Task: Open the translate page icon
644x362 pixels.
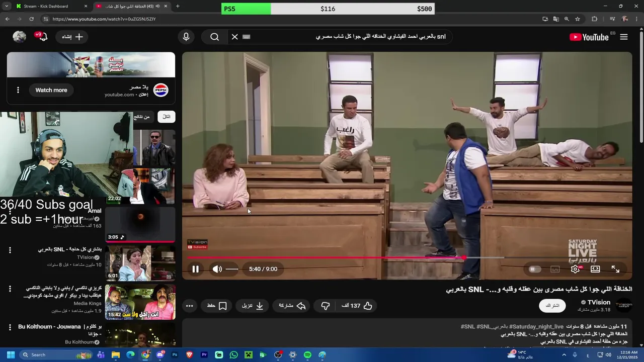Action: point(556,19)
